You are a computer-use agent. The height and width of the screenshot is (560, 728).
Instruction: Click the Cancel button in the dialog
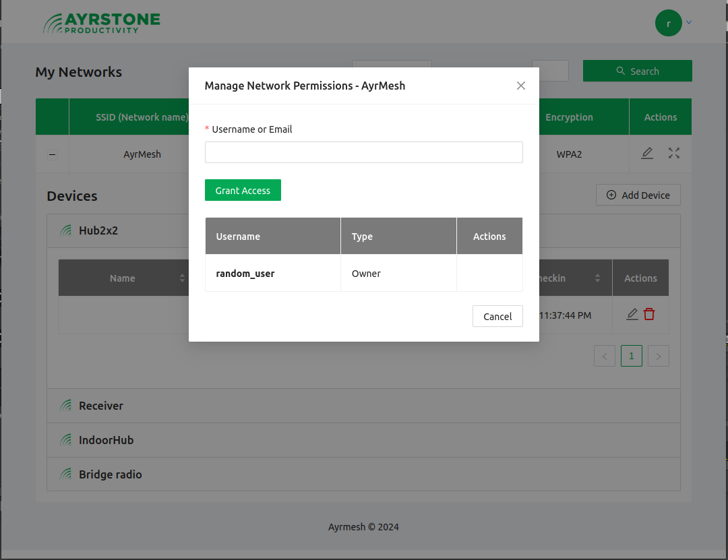click(497, 316)
